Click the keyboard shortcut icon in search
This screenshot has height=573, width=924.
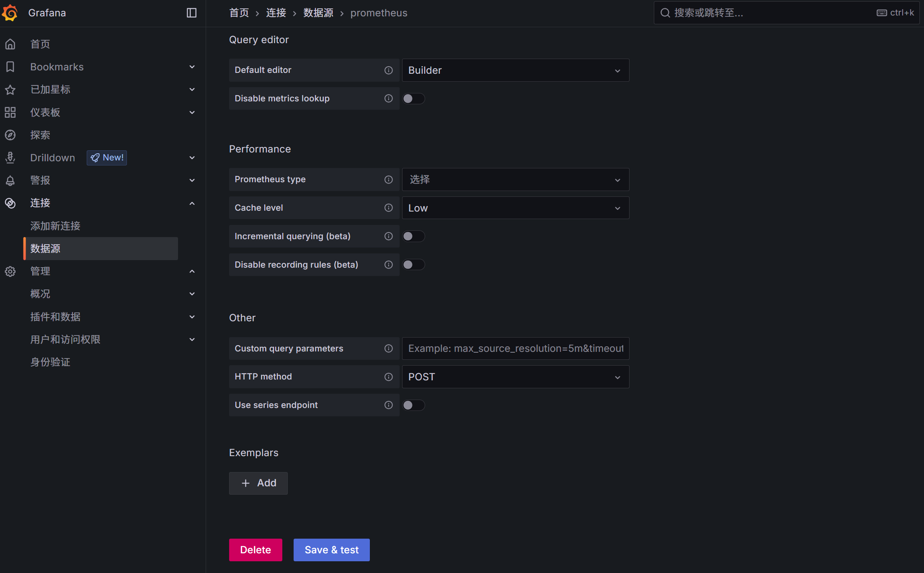tap(882, 13)
